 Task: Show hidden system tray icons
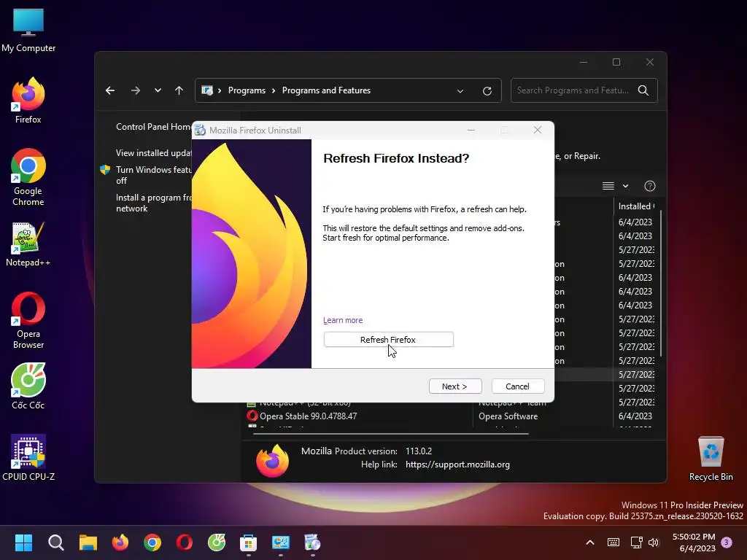coord(589,542)
